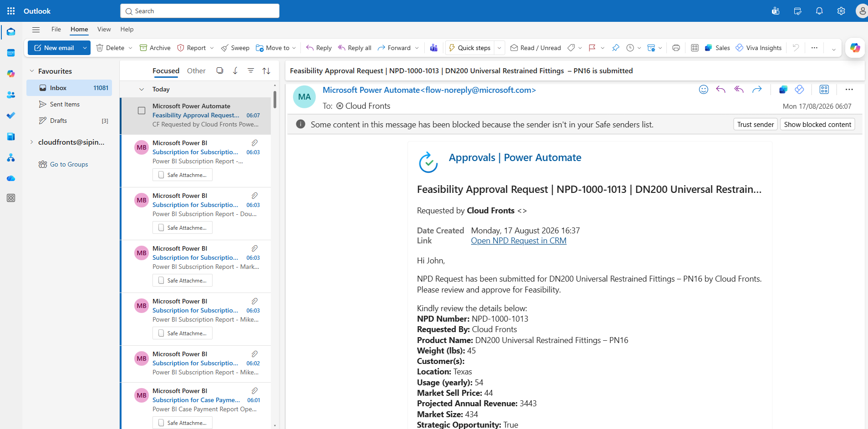868x429 pixels.
Task: Open the NPD Request in CRM link
Action: point(518,241)
